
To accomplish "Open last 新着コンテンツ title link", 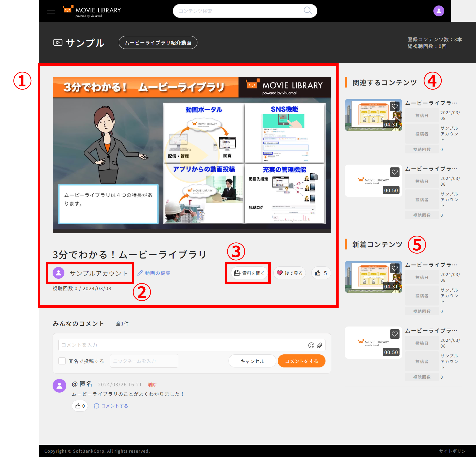I will 431,331.
